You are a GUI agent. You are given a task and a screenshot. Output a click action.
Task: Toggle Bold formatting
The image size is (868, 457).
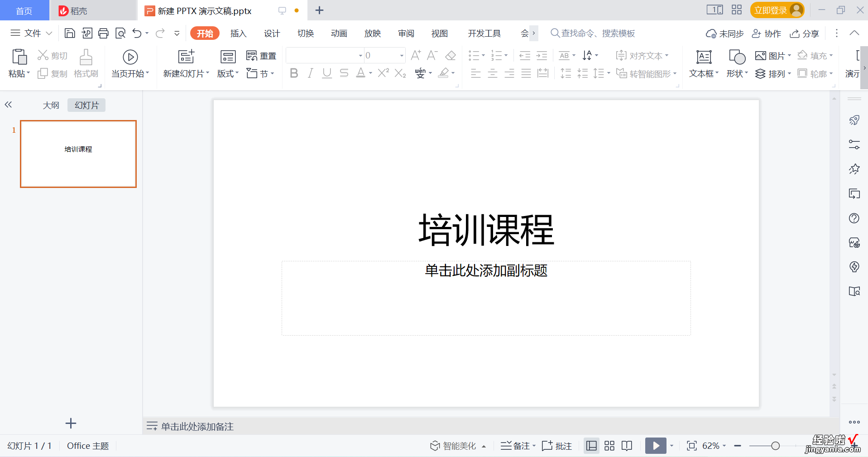pos(294,73)
